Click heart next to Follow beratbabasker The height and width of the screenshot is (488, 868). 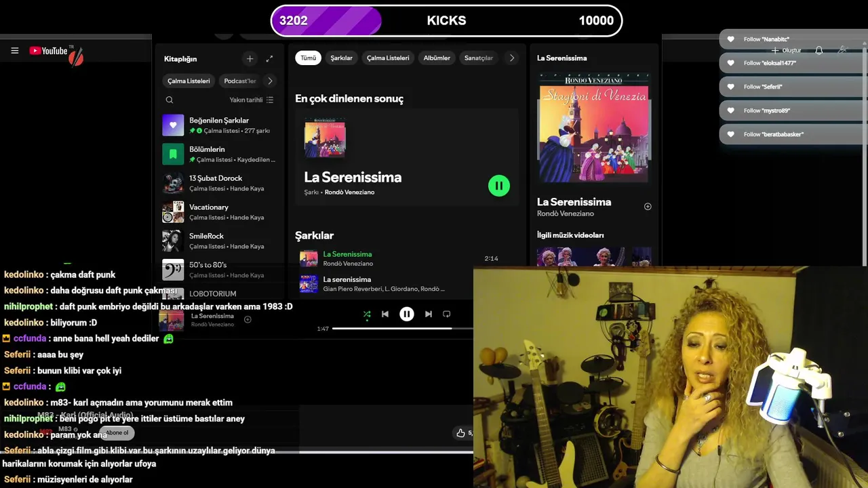pyautogui.click(x=731, y=134)
